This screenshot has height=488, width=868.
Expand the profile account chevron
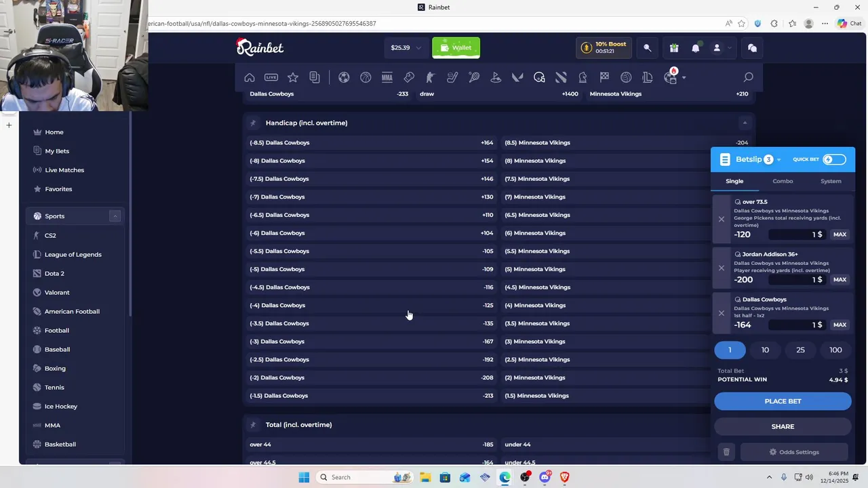[730, 48]
